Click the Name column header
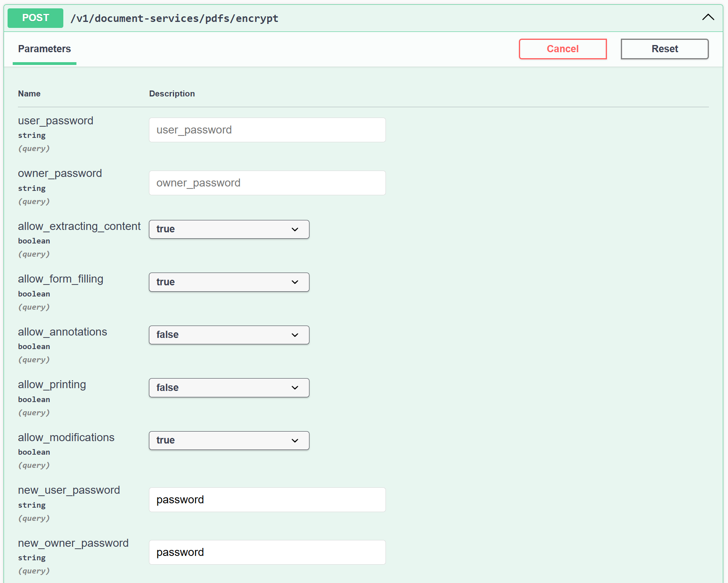The image size is (728, 583). point(29,94)
